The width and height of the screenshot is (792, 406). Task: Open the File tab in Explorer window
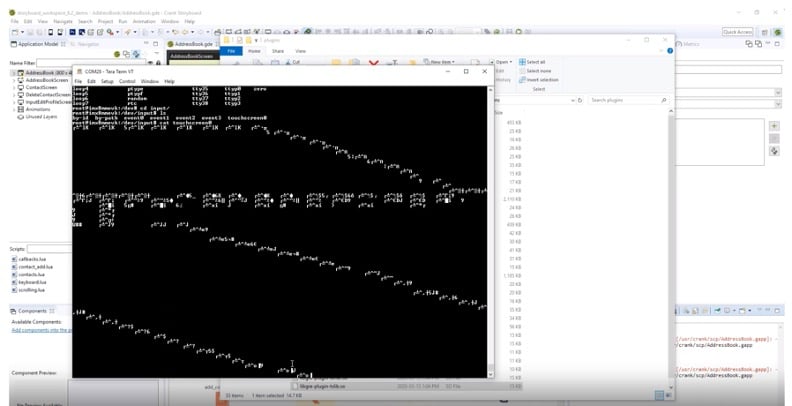tap(231, 51)
